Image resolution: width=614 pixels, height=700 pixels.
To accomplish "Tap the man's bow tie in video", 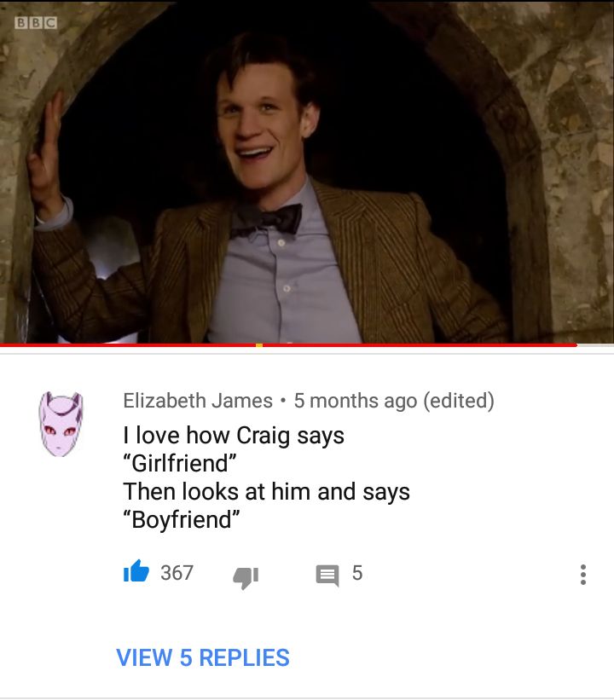I will [x=267, y=220].
